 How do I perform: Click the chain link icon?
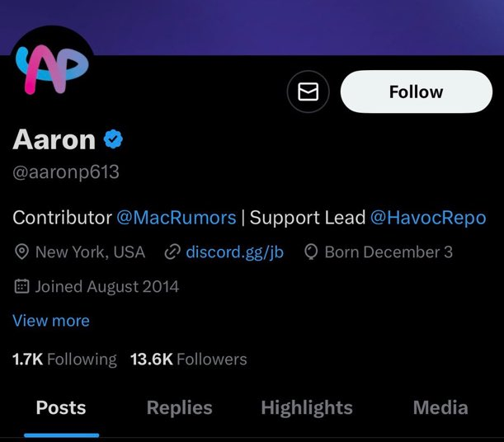(172, 252)
